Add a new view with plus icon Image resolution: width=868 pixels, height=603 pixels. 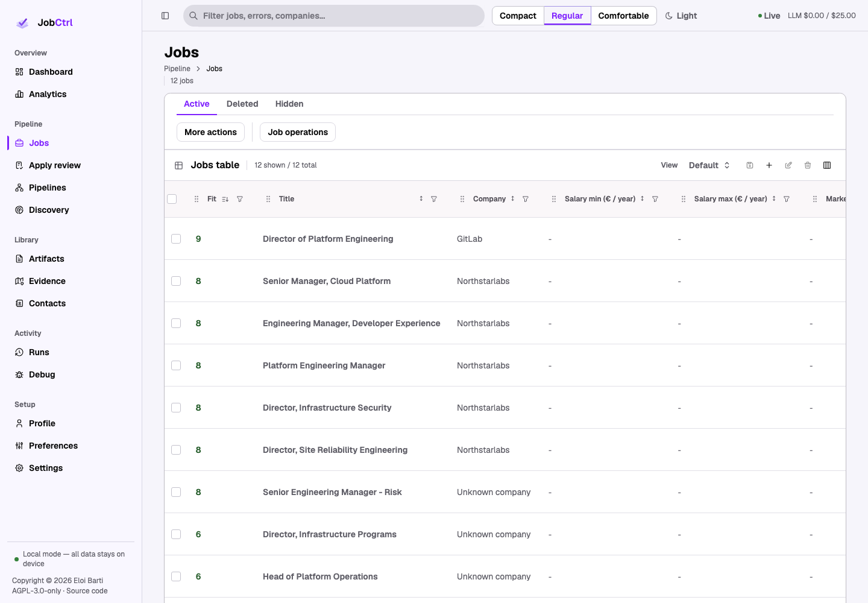[769, 165]
